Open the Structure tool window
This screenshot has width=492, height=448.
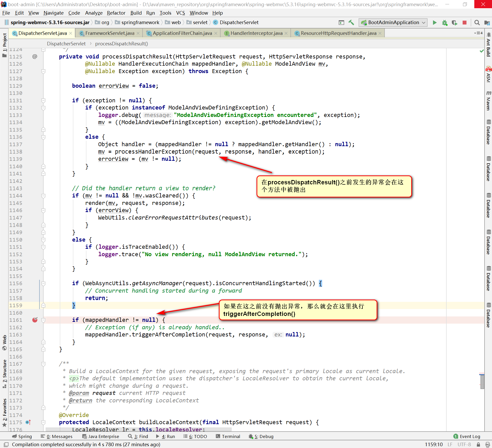[4, 374]
